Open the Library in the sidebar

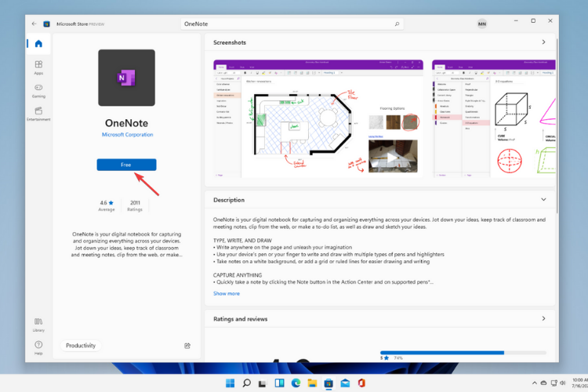[38, 325]
